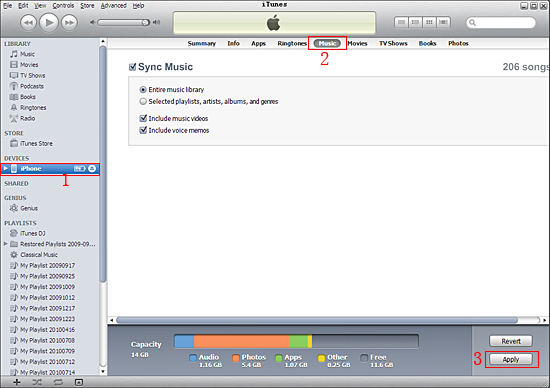The image size is (550, 388).
Task: Click the Audio blue legend swatch
Action: click(193, 358)
